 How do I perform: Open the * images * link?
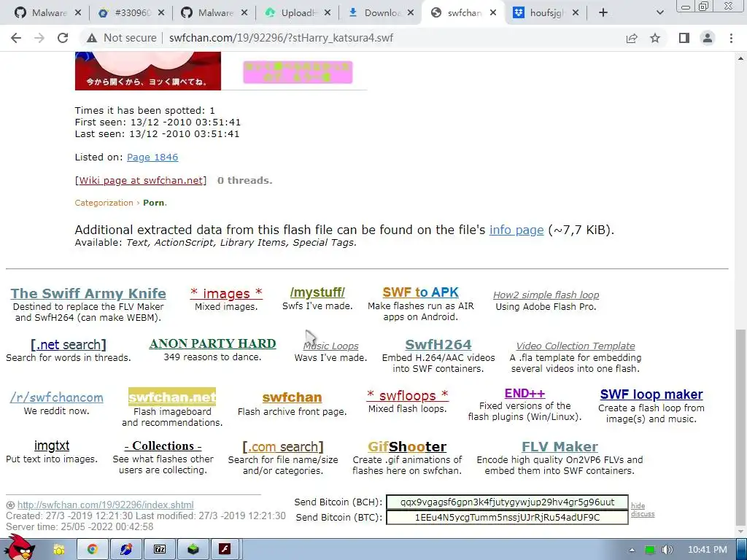click(226, 293)
